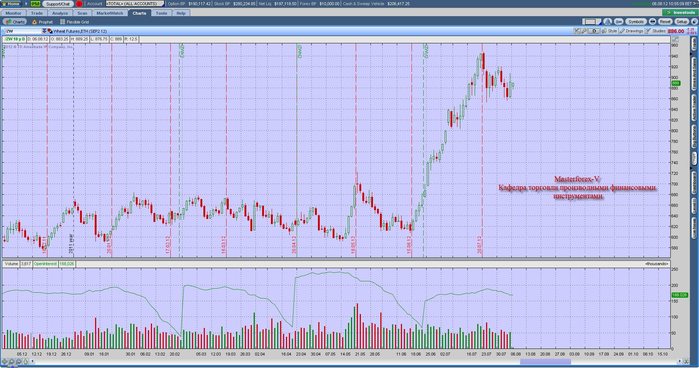This screenshot has width=699, height=368.
Task: Click the Option BP value in the top bar
Action: (x=200, y=4)
